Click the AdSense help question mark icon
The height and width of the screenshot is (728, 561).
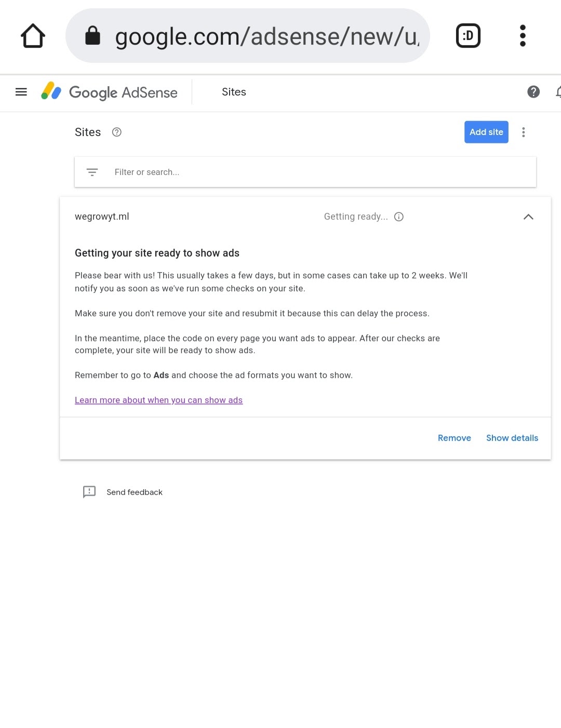pos(533,92)
